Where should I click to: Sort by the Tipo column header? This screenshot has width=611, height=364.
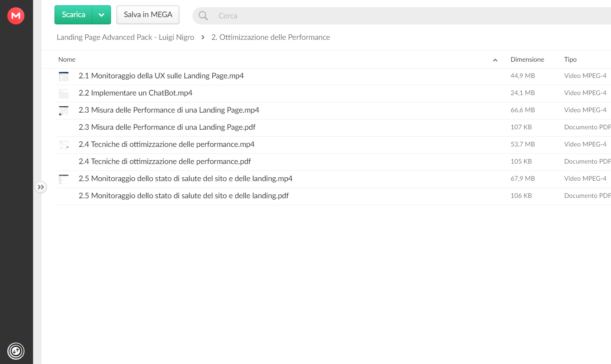[x=570, y=60]
